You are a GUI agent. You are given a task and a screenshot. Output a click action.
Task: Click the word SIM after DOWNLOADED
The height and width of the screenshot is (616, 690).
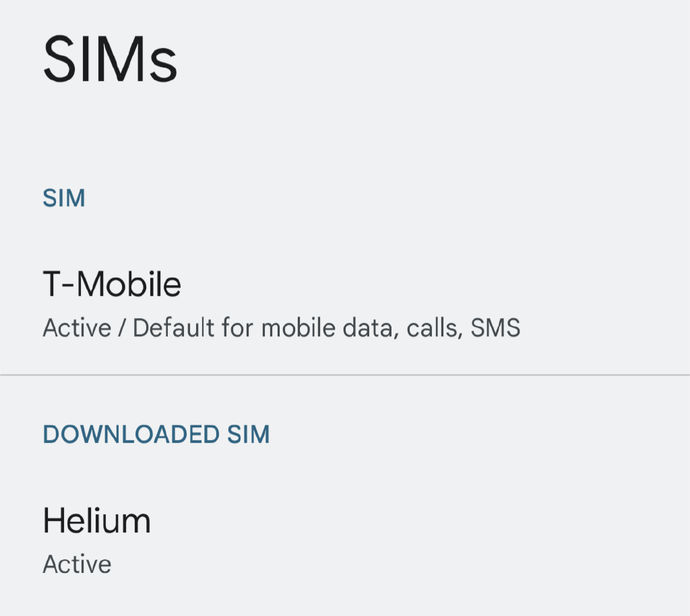pyautogui.click(x=248, y=435)
